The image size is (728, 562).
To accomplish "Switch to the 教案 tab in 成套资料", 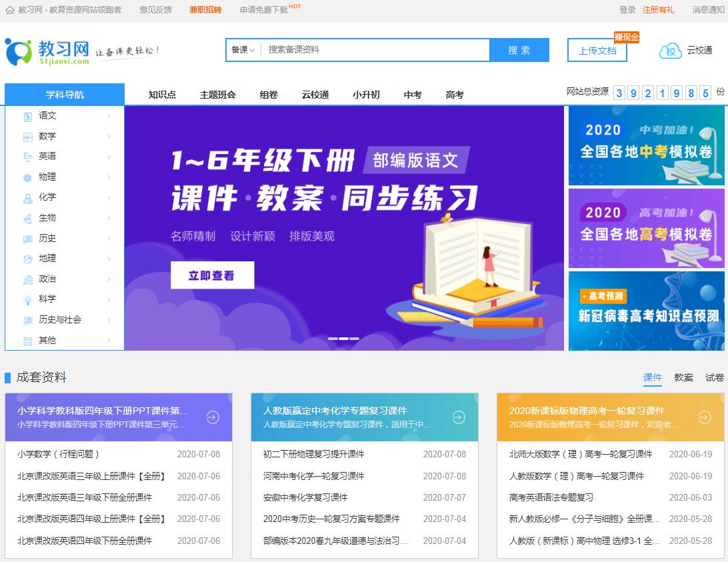I will (x=683, y=377).
